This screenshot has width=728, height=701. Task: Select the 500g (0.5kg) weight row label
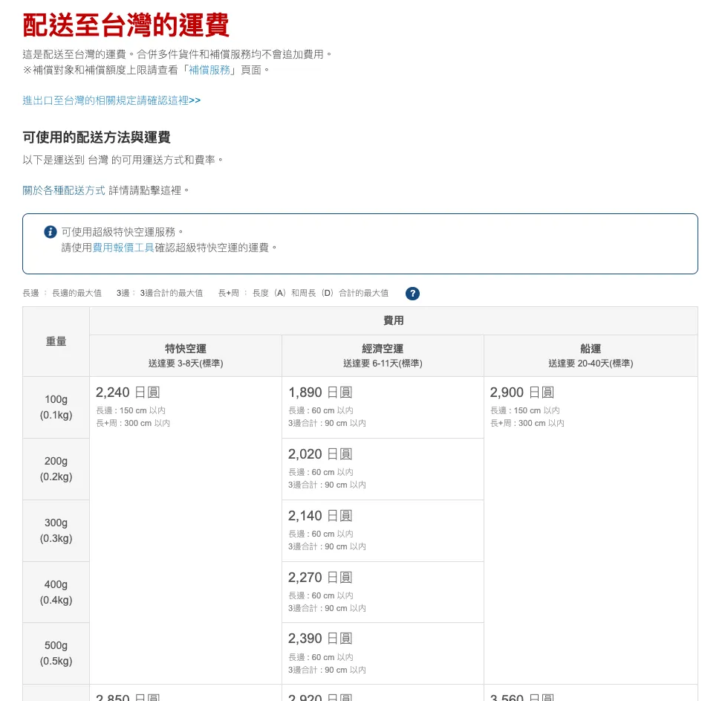56,653
